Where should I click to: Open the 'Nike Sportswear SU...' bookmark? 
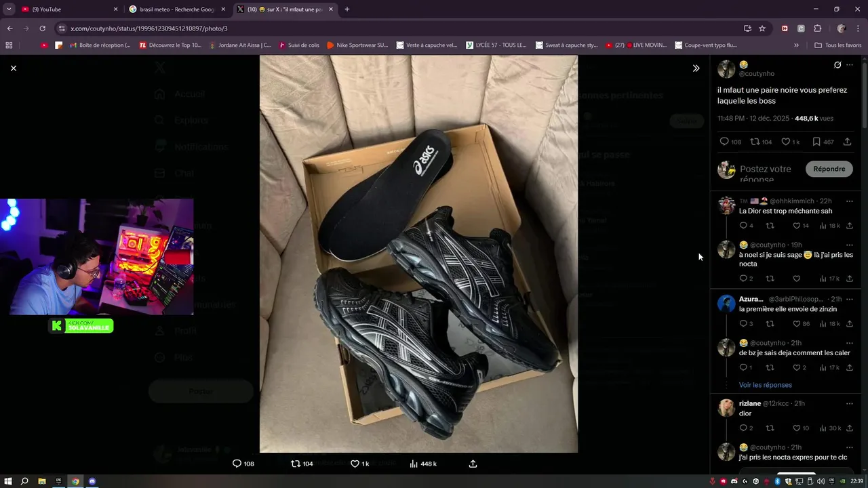click(x=357, y=45)
